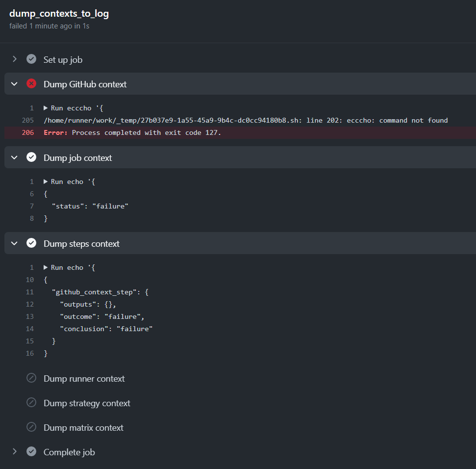This screenshot has height=469, width=476.
Task: Collapse the Dump GitHub context step
Action: tap(14, 84)
